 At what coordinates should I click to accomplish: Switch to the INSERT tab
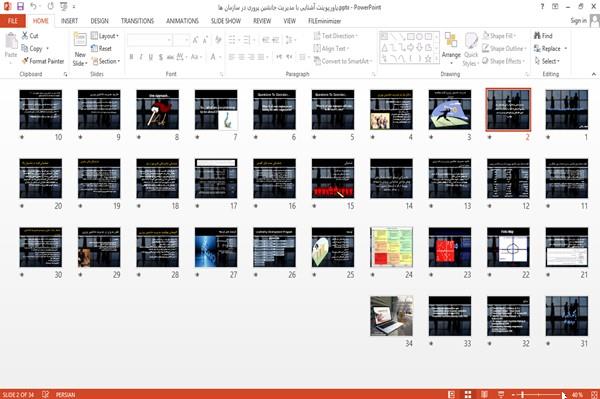(x=69, y=21)
